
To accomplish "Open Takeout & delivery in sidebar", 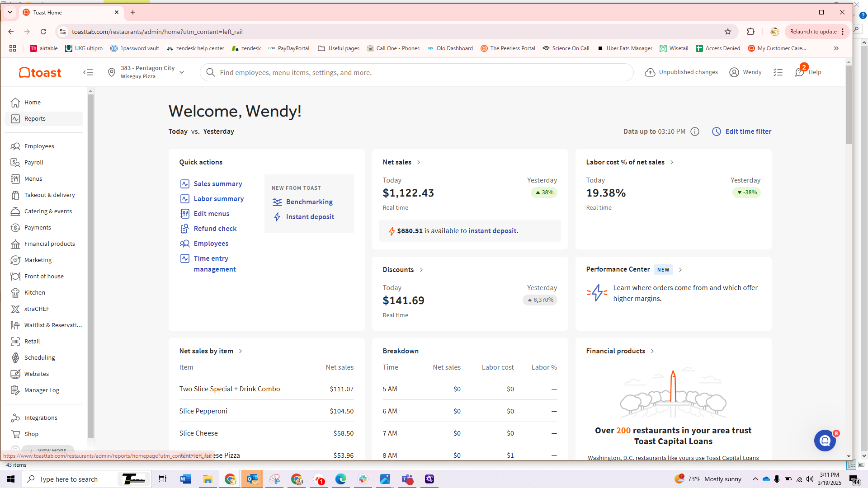I will click(44, 195).
